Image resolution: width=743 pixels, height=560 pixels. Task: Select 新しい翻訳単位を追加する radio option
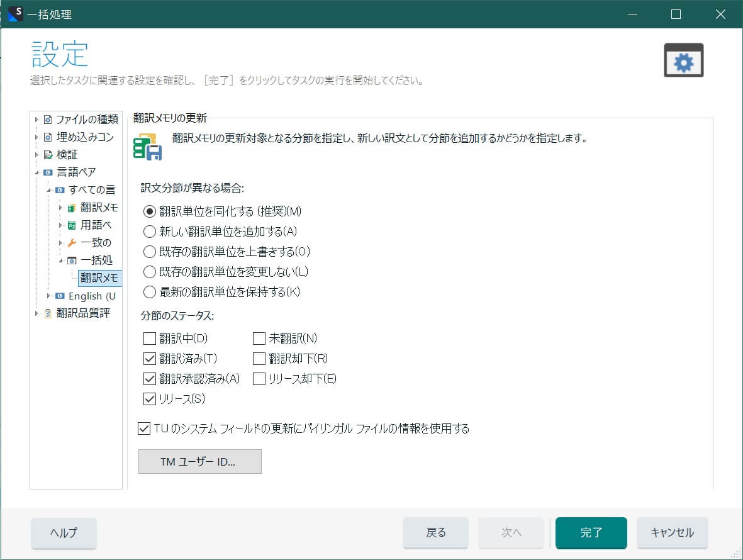click(x=150, y=232)
